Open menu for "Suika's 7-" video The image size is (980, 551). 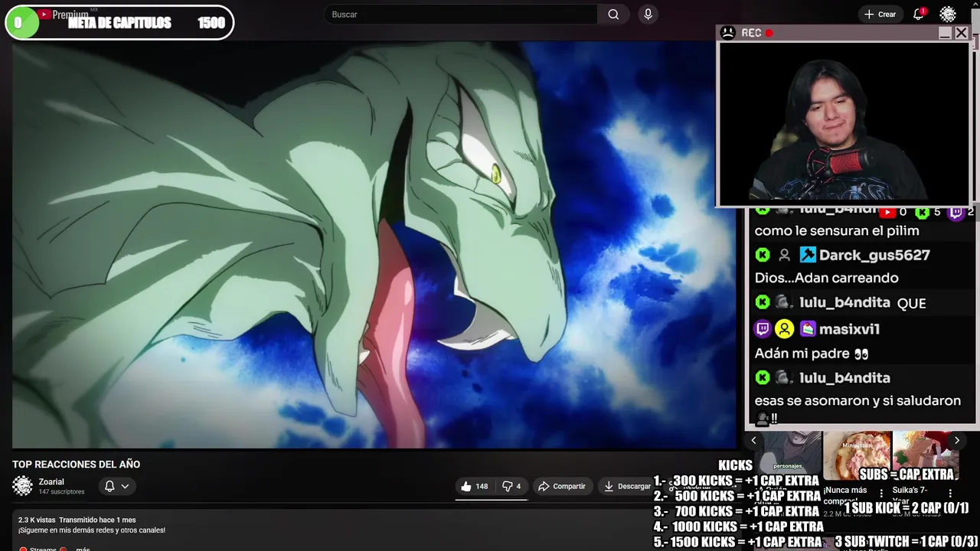pyautogui.click(x=950, y=494)
